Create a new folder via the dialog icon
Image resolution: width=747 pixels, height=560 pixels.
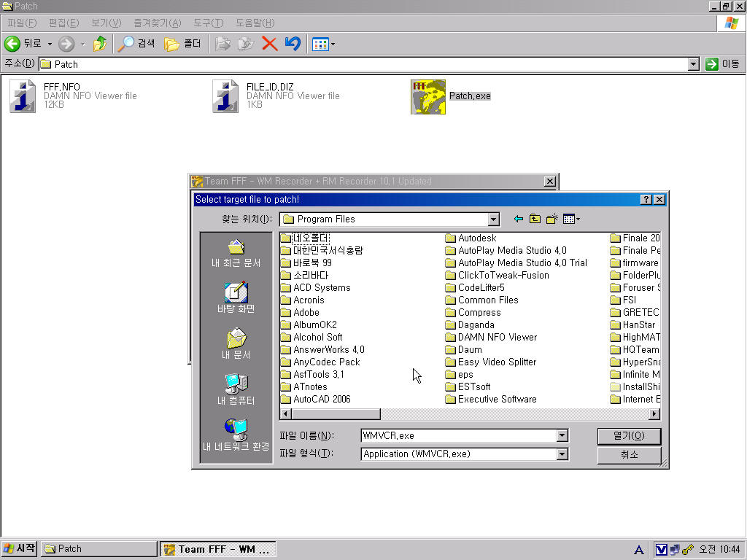pyautogui.click(x=551, y=219)
